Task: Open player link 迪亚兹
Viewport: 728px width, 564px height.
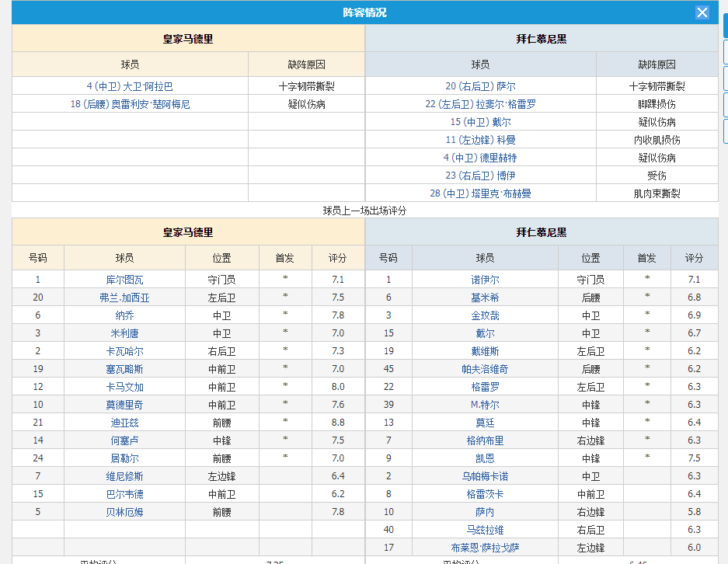Action: (x=124, y=423)
